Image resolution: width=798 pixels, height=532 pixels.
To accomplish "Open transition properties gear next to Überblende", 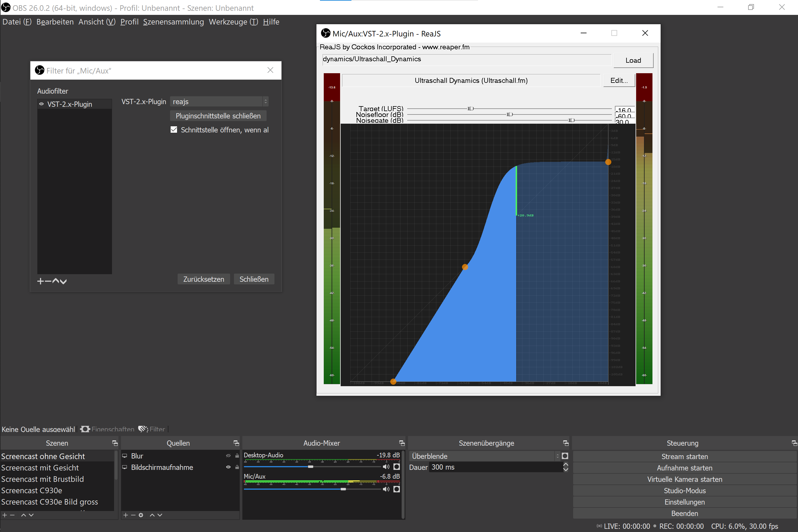I will click(565, 456).
